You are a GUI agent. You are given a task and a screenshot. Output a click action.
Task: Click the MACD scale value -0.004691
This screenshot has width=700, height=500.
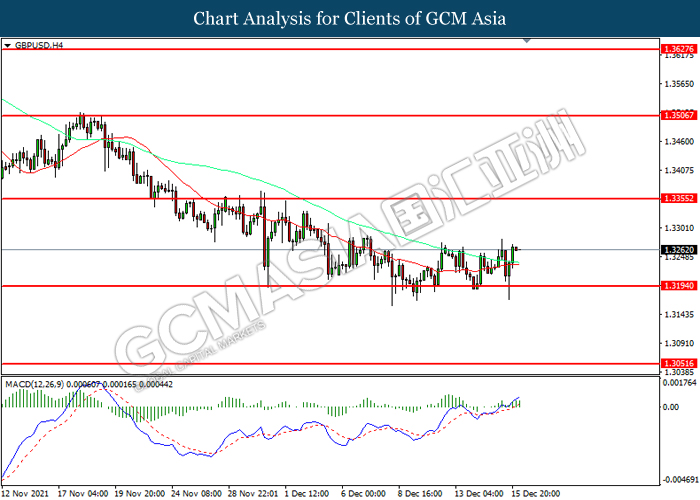coord(679,480)
